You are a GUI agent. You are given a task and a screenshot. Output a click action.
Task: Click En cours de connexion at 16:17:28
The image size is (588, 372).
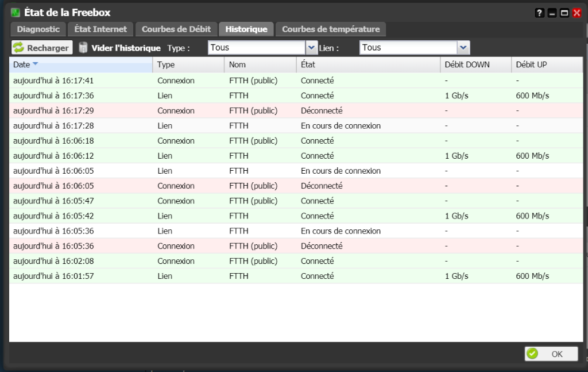click(341, 126)
